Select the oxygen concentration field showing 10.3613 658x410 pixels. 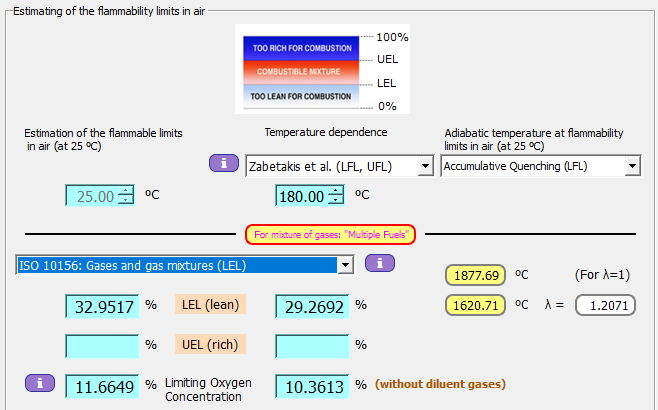(x=312, y=385)
